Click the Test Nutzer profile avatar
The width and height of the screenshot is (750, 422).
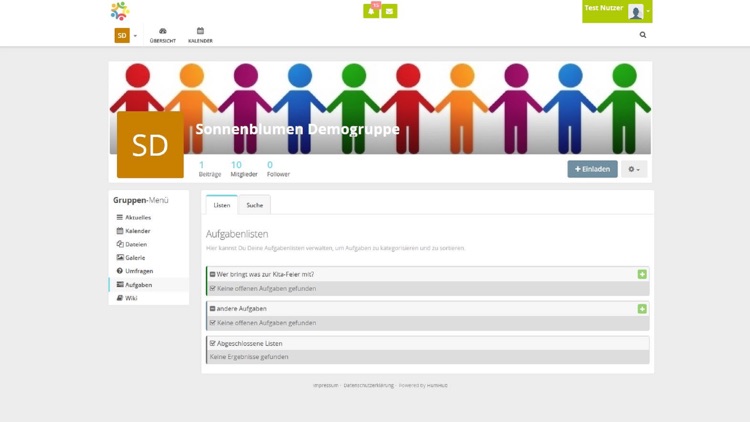(636, 11)
